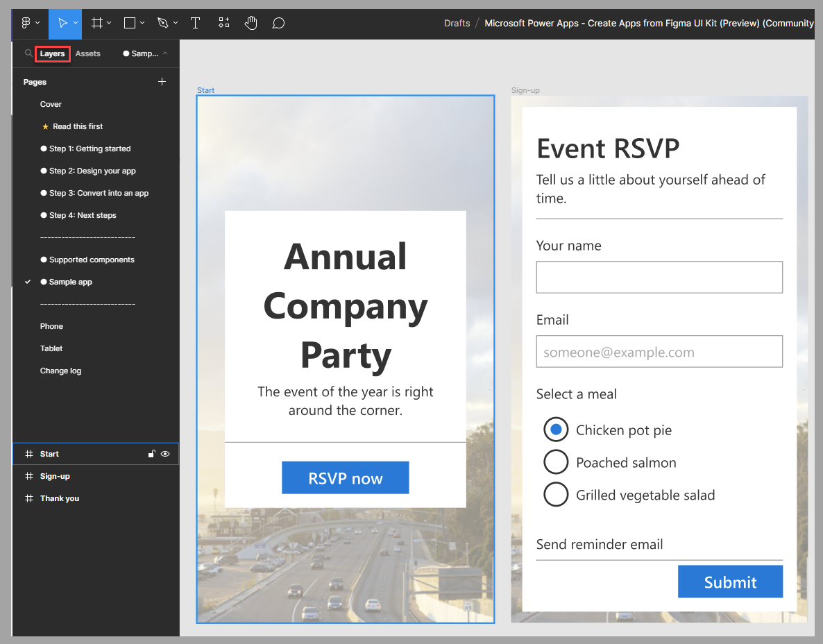
Task: Click the Email input field
Action: (659, 352)
